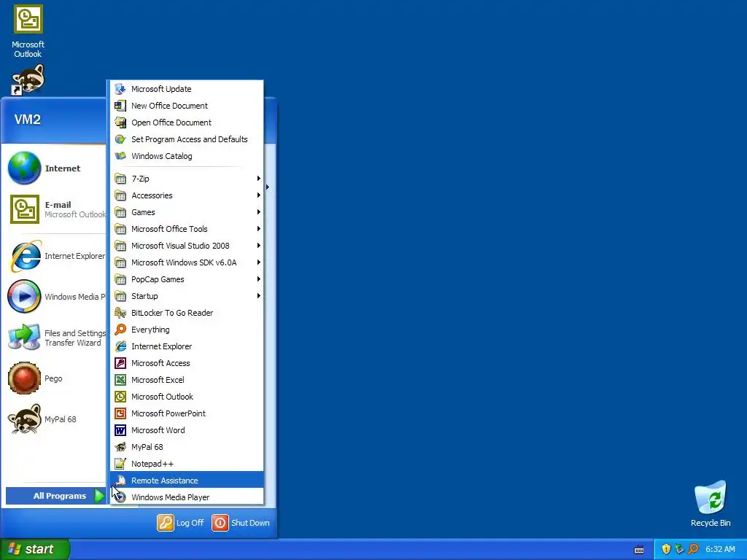Click the VM2 user name header
The image size is (747, 560).
(27, 119)
